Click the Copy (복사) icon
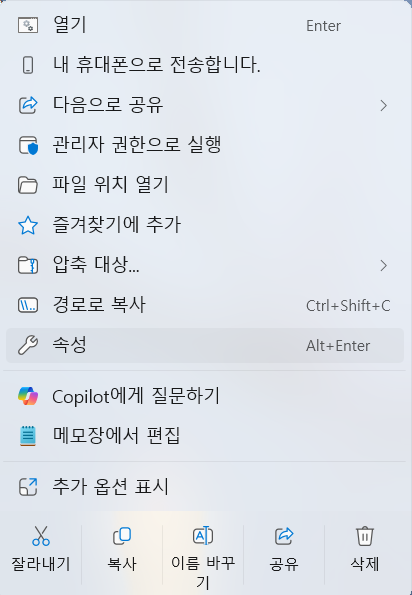The image size is (412, 595). pos(122,536)
